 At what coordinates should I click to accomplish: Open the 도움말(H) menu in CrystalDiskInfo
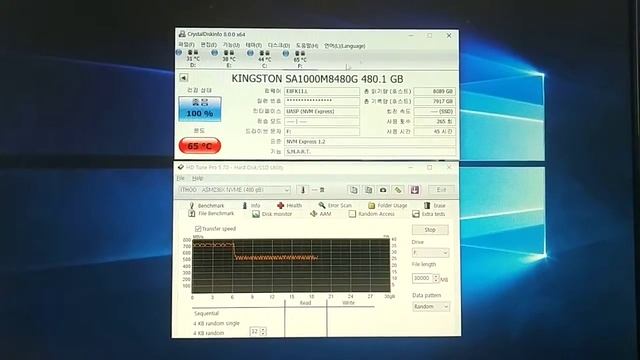pyautogui.click(x=307, y=46)
